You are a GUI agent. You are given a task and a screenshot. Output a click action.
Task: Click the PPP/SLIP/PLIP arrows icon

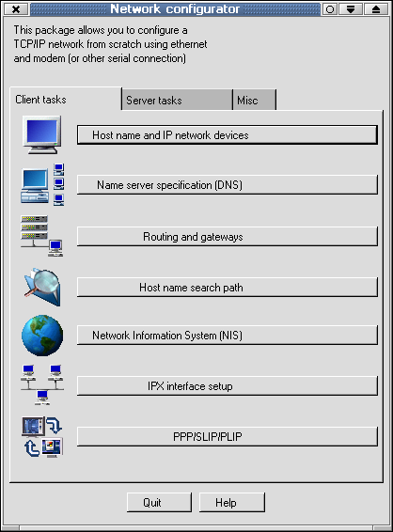point(42,437)
